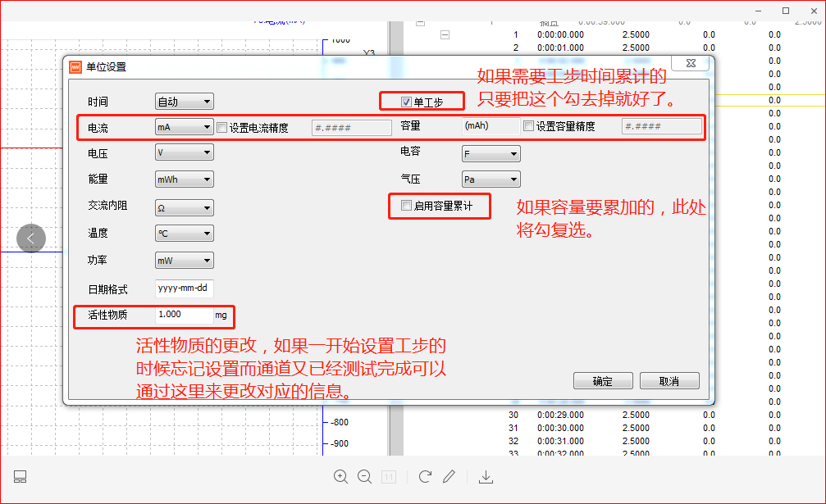Select time cell 0:00:29.000
Image resolution: width=826 pixels, height=504 pixels.
pyautogui.click(x=560, y=415)
